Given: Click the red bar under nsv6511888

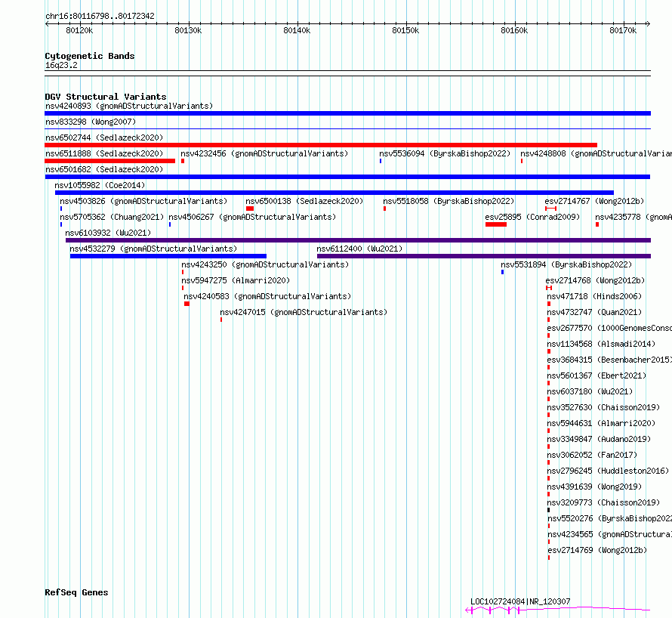Looking at the screenshot, I should (x=109, y=161).
